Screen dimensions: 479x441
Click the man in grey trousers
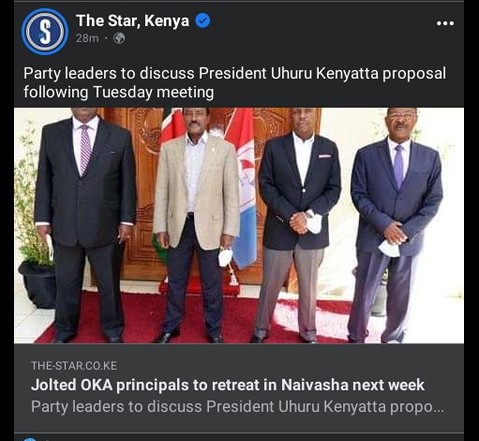tap(299, 225)
